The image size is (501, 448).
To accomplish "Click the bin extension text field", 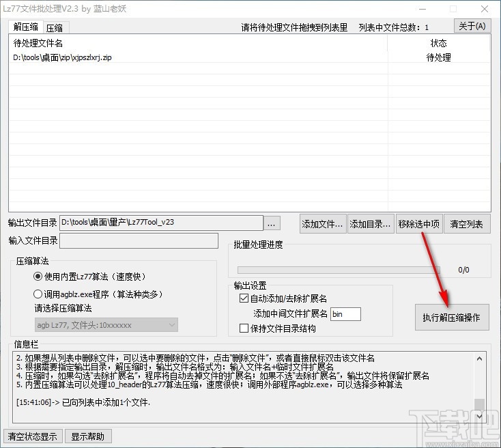I will [x=345, y=314].
